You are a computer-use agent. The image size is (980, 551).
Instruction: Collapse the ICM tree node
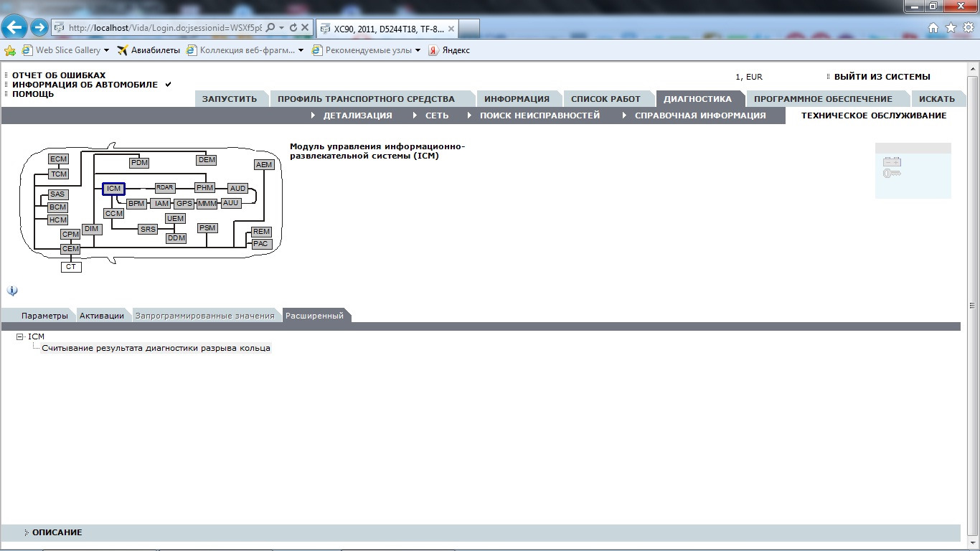(20, 336)
